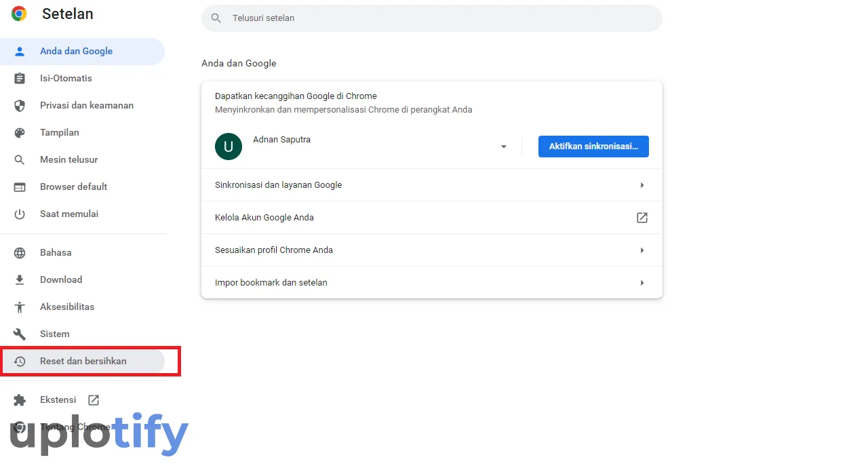Click the wrench icon for Sistem
Viewport: 868px width, 466px height.
20,334
